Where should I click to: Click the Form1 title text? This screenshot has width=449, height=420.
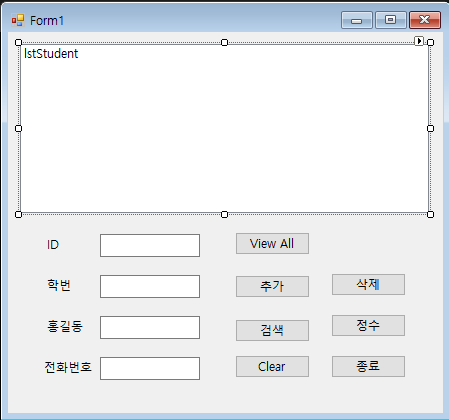coord(47,21)
